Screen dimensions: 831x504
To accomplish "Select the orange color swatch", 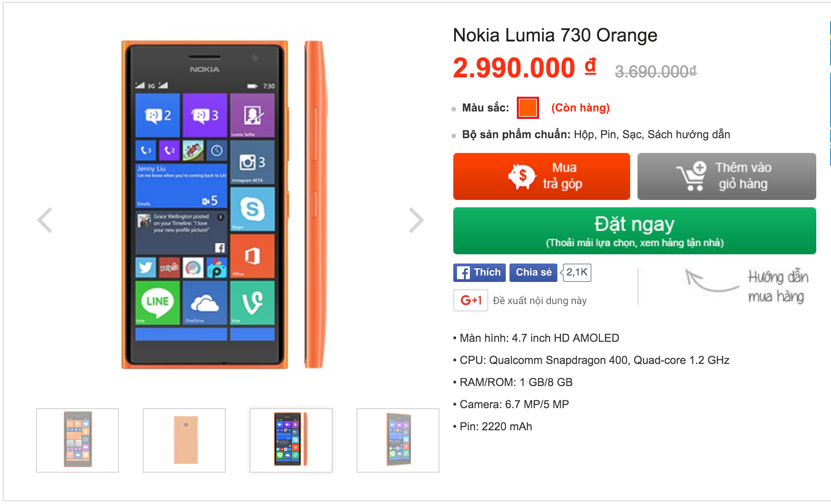I will (x=528, y=108).
